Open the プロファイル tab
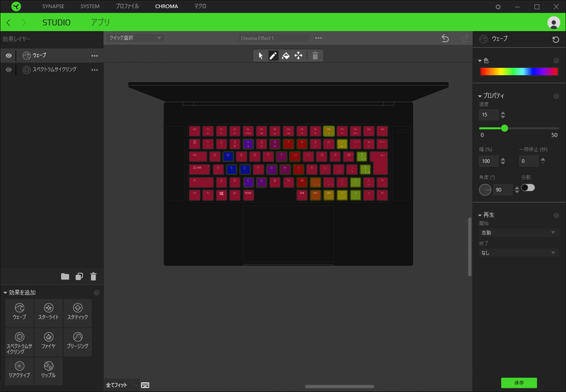 (127, 6)
